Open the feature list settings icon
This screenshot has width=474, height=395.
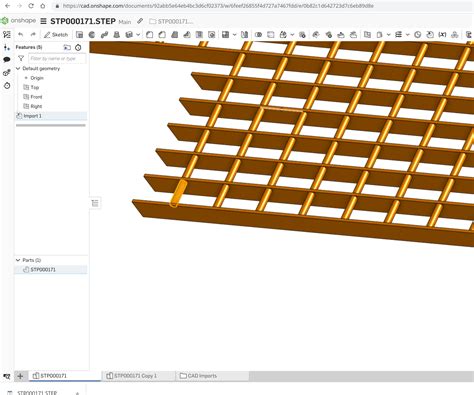click(x=7, y=35)
